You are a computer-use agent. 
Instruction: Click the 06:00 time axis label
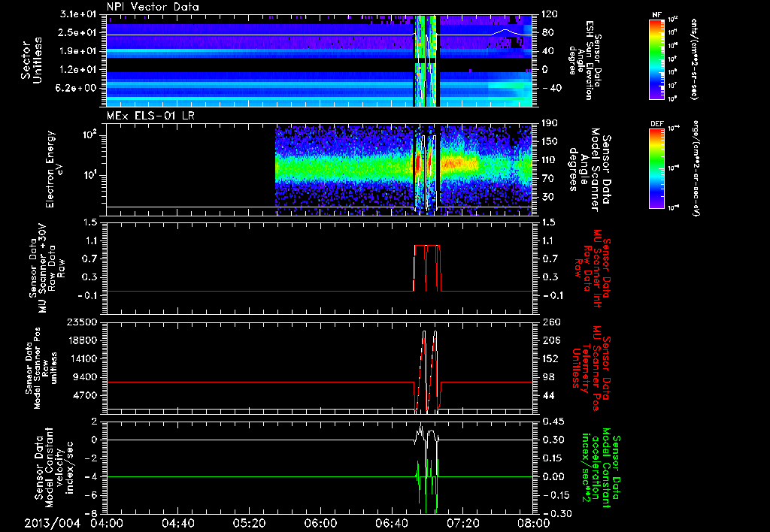[320, 522]
